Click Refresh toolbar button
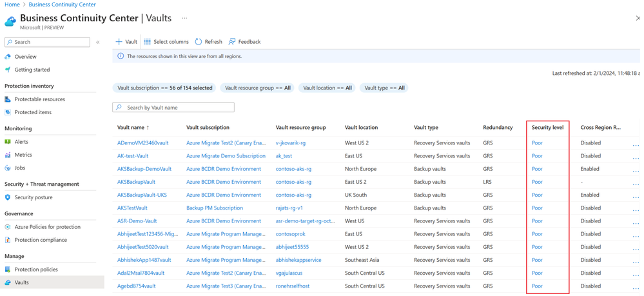 [209, 41]
